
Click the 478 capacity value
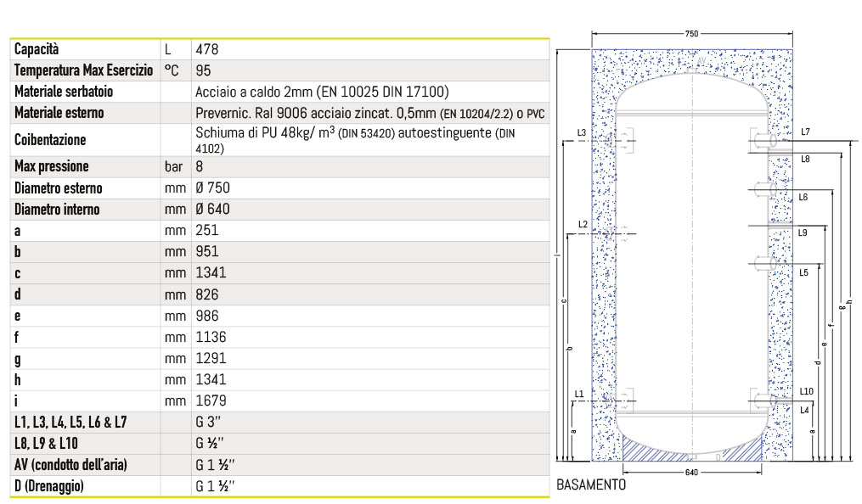pos(206,50)
